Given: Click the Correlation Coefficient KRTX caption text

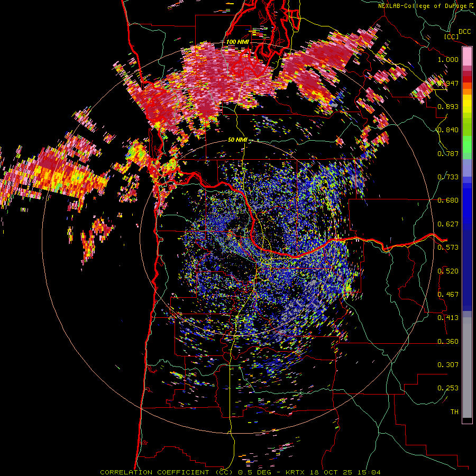Looking at the screenshot, I should coord(240,472).
